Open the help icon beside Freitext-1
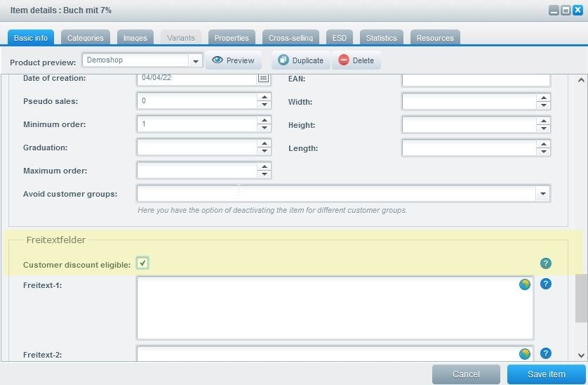 tap(546, 284)
